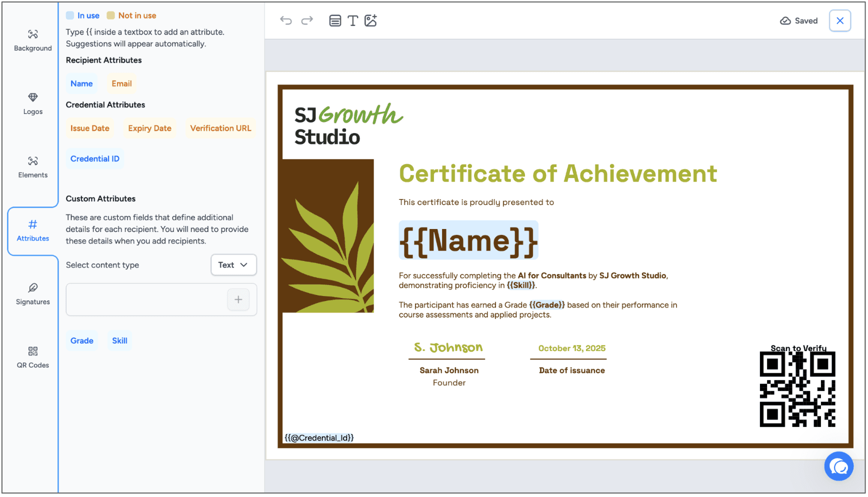Screen dimensions: 868x497
Task: Insert the Issue Date attribute
Action: (90, 128)
